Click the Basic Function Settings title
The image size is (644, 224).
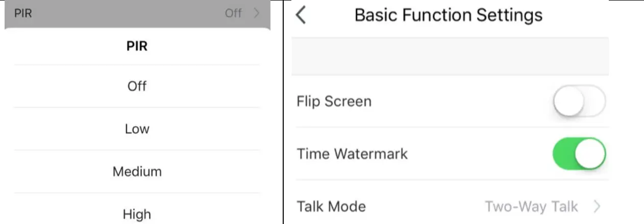[448, 15]
